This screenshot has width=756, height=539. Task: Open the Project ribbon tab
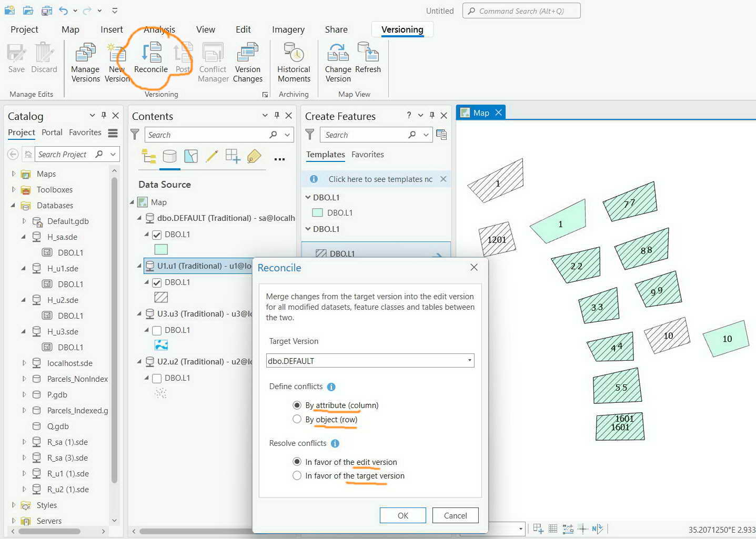pos(24,29)
